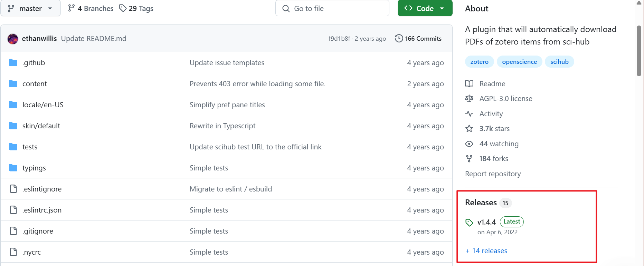Click the .github folder icon

pos(13,62)
